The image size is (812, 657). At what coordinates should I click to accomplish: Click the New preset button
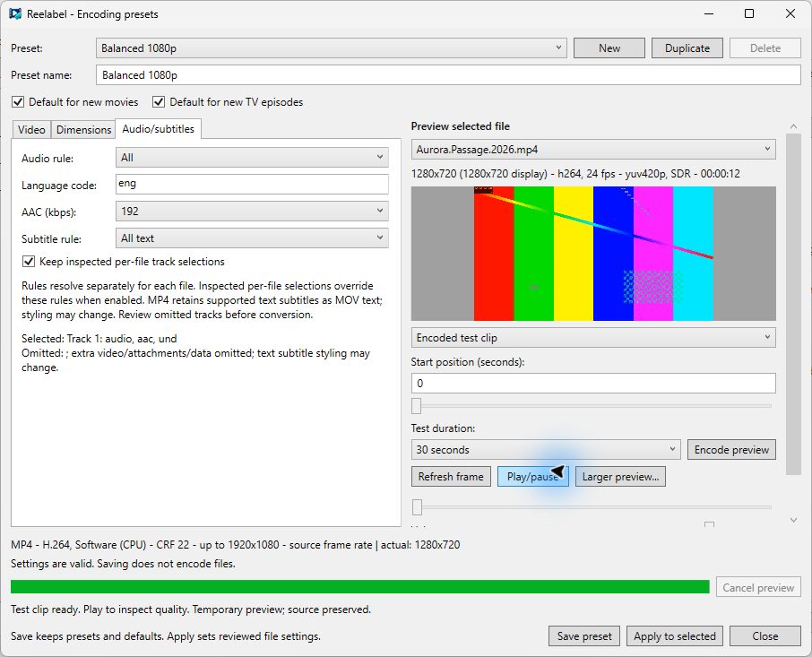pyautogui.click(x=609, y=48)
